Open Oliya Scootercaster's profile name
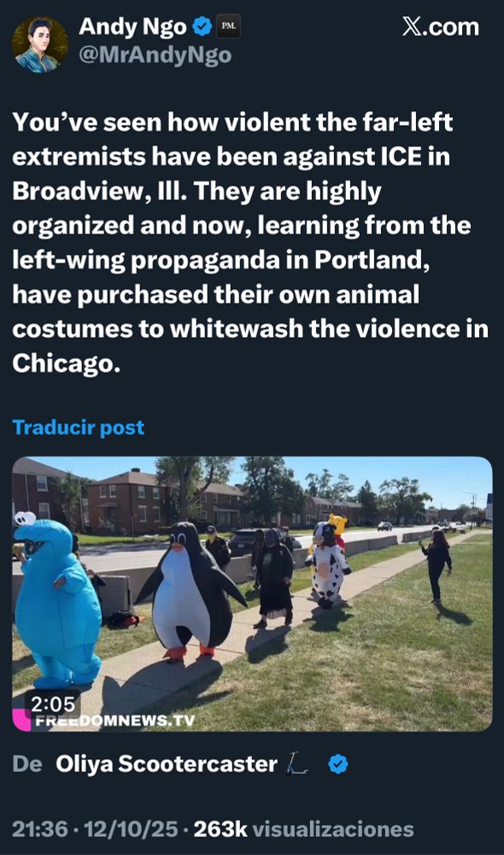The image size is (504, 855). pos(167,764)
